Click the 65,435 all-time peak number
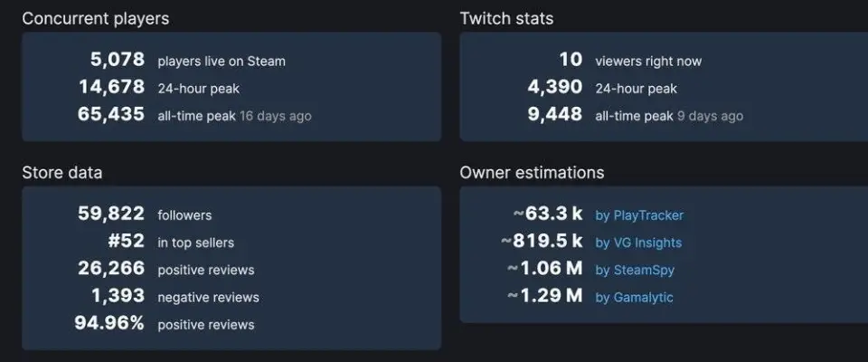Screen dimensions: 868x362 pos(111,115)
